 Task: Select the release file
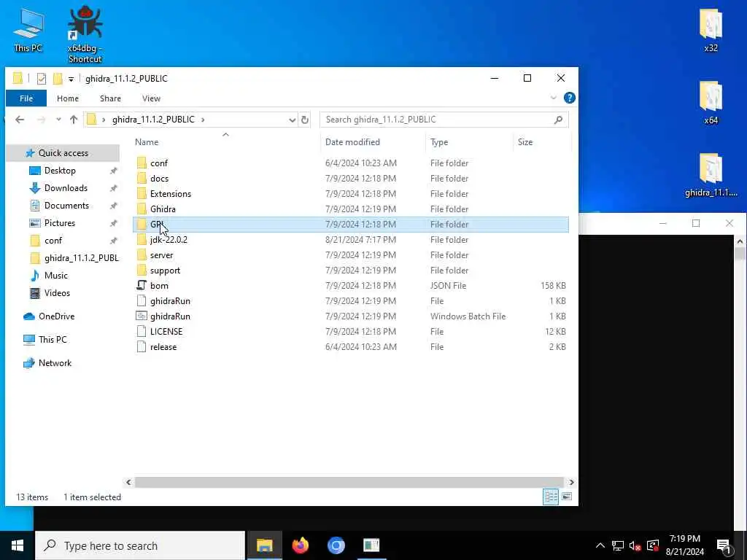(351, 346)
